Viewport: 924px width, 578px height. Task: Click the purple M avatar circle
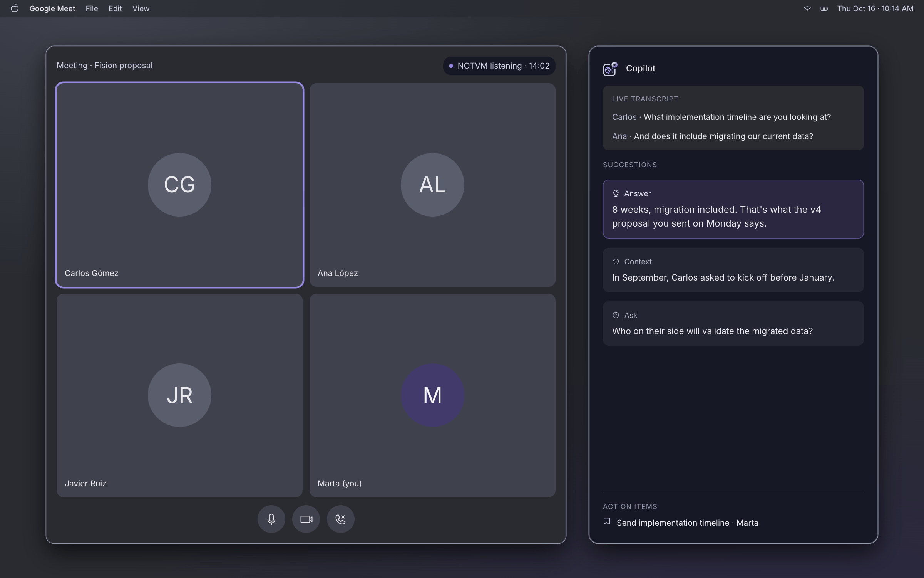click(432, 395)
